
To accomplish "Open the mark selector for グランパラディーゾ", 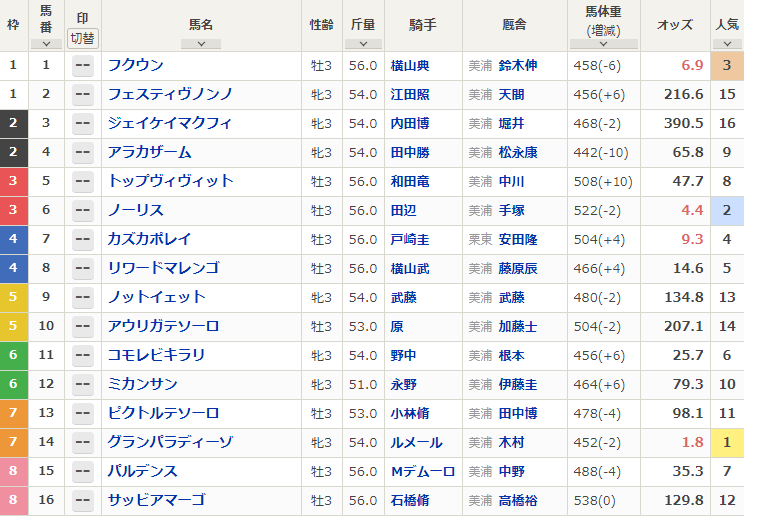I will (x=82, y=443).
